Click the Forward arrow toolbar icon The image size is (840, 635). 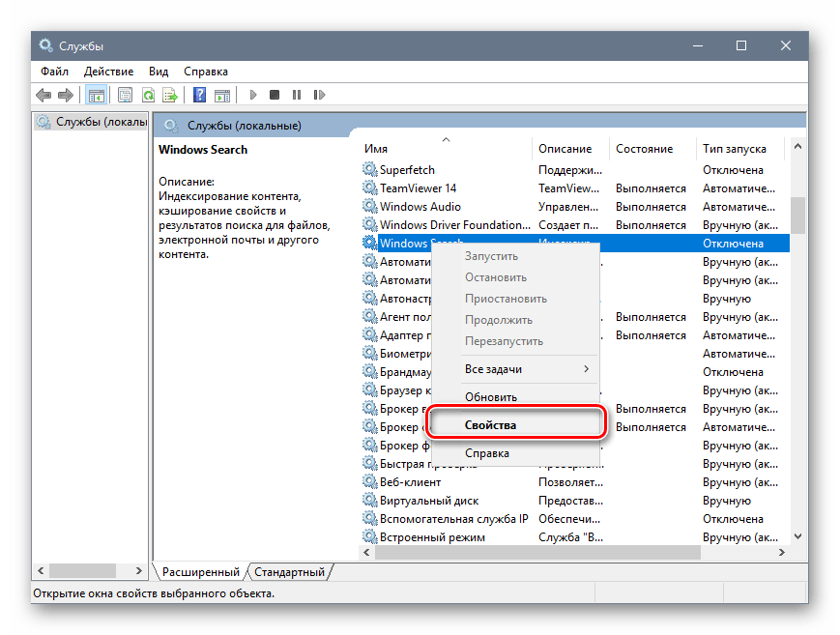66,96
